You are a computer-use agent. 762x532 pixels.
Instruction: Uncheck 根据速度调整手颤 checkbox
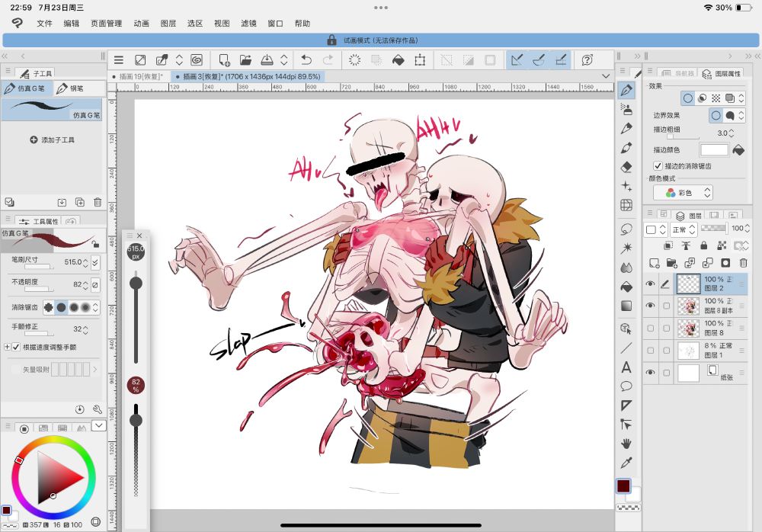point(16,348)
